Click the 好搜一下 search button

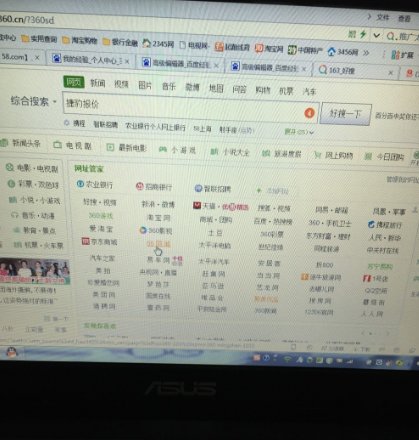(346, 114)
